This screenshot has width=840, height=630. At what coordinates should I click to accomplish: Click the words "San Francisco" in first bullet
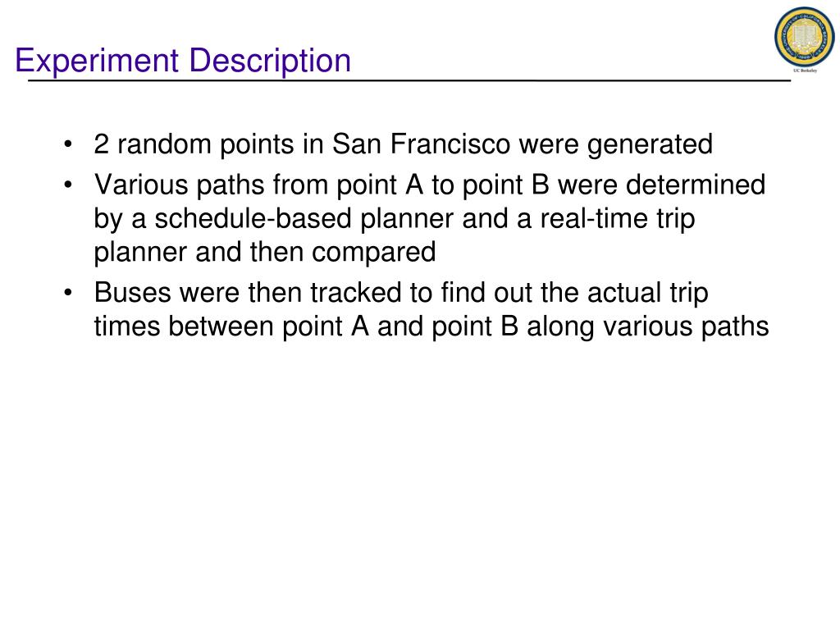click(421, 144)
